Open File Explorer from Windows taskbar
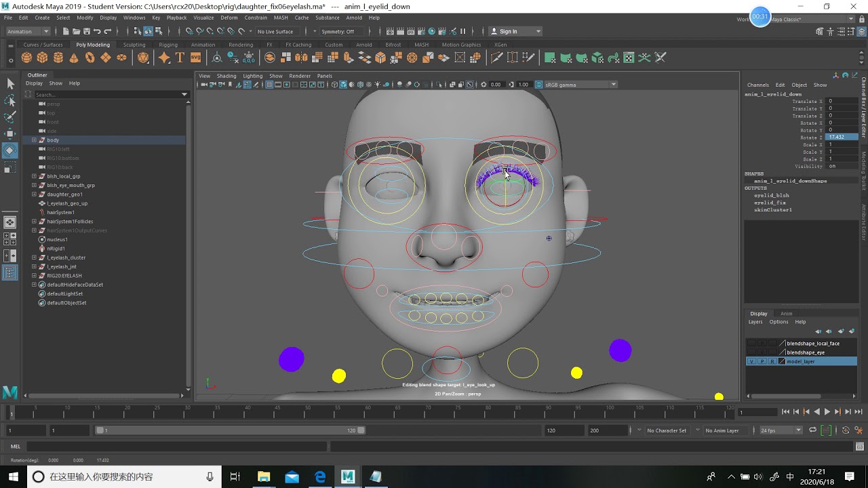868x488 pixels. coord(263,476)
